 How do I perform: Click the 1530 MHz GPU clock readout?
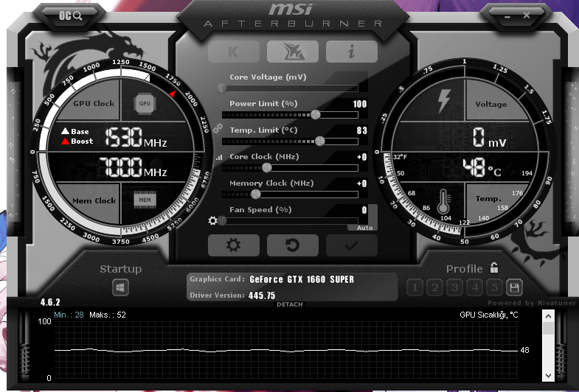tap(136, 138)
